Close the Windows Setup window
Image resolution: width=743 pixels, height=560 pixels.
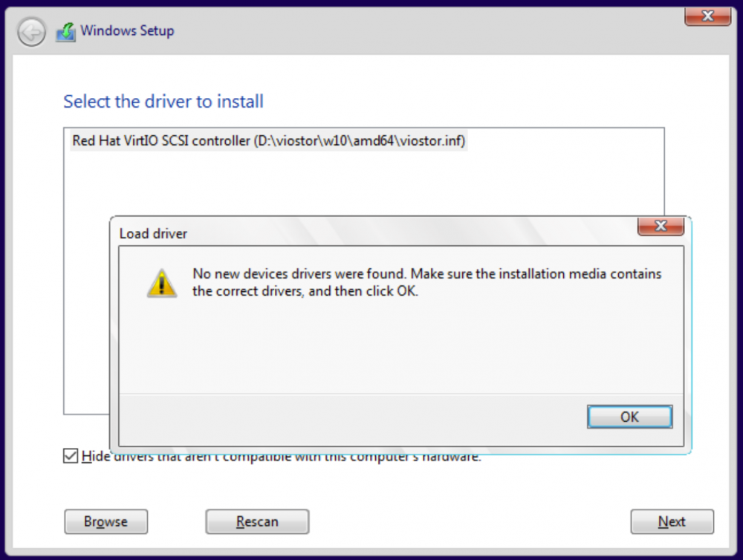click(707, 16)
